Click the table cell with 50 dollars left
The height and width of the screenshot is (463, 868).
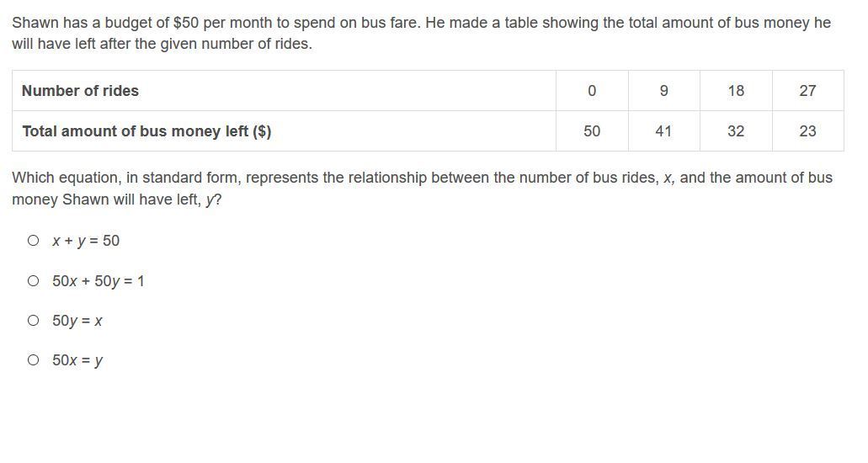click(x=592, y=131)
